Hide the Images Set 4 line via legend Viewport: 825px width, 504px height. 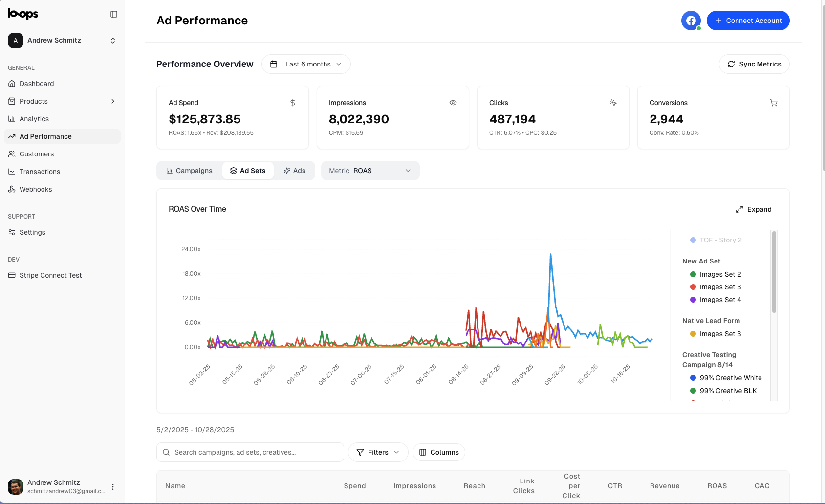click(720, 300)
